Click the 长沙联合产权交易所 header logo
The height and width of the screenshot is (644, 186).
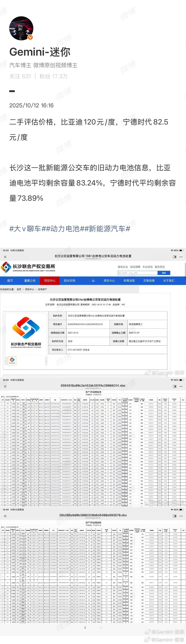click(28, 268)
